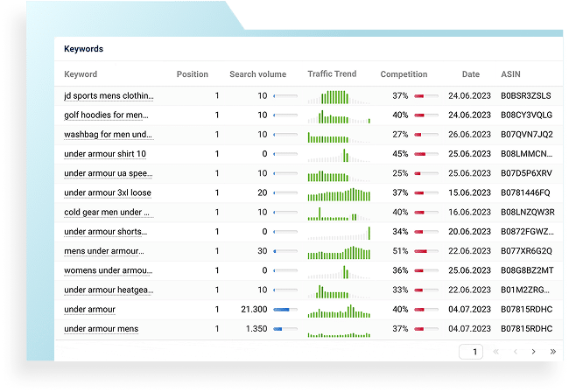
Task: Sort table by Date column header
Action: [x=470, y=74]
